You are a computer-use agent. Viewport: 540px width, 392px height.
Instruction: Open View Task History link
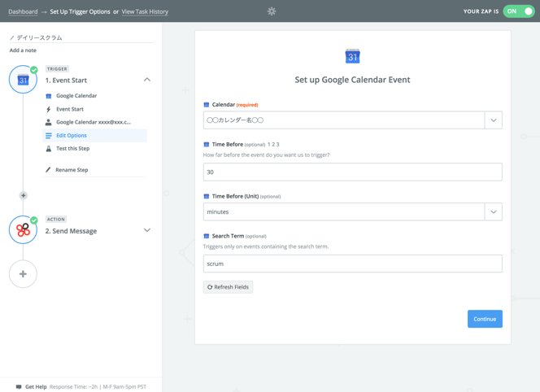click(145, 11)
